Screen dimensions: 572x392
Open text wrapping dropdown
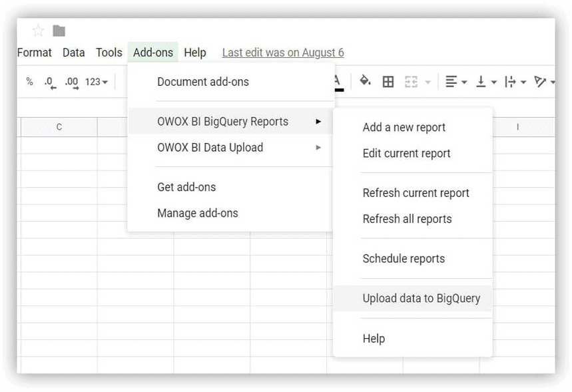pyautogui.click(x=515, y=82)
